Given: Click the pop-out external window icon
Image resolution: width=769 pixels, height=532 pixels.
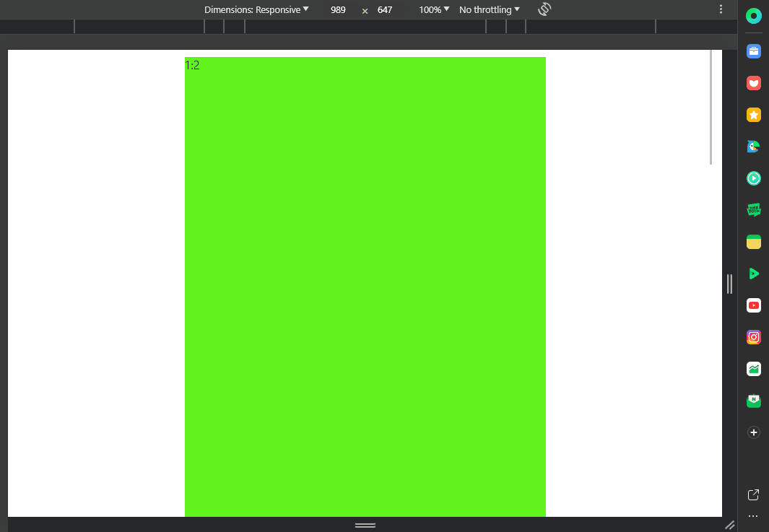Looking at the screenshot, I should (753, 494).
